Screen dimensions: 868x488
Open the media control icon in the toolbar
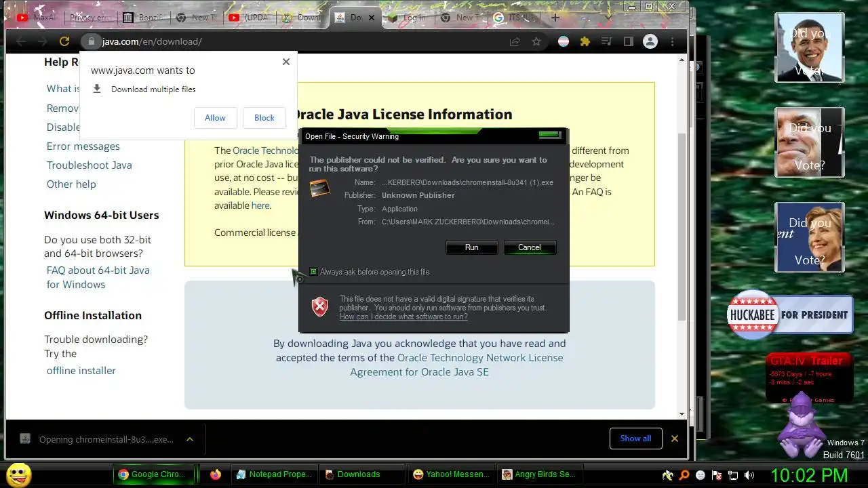pos(607,41)
